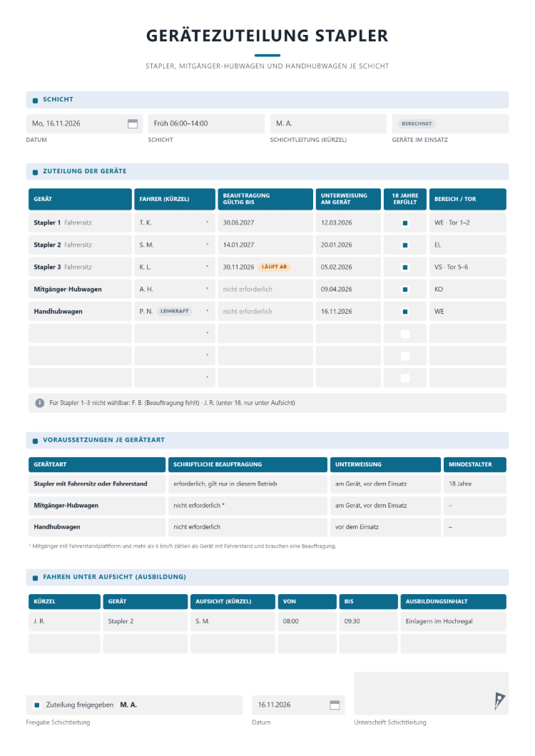
Task: Click the LEIHKRAFT badge next to P. N.
Action: tap(174, 312)
